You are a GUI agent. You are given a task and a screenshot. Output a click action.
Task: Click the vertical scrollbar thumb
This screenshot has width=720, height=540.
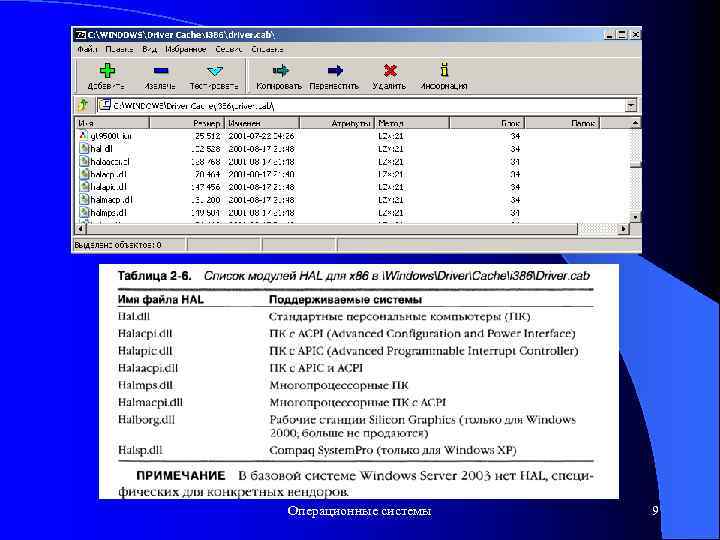click(635, 164)
